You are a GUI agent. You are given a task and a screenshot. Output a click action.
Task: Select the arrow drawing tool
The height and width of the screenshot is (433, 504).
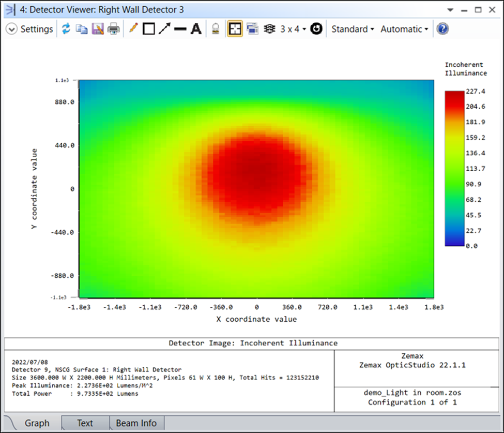tap(164, 29)
